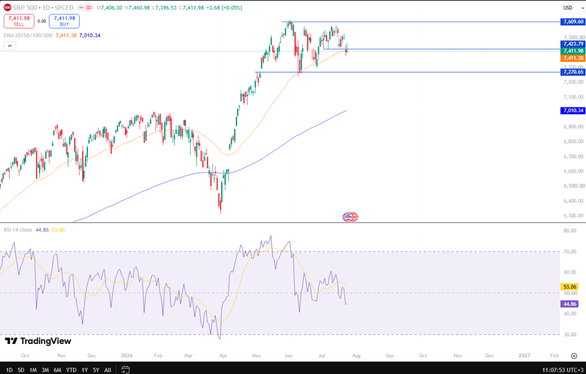586x374 pixels.
Task: Toggle the RSI 14 close indicator legend
Action: click(x=18, y=230)
